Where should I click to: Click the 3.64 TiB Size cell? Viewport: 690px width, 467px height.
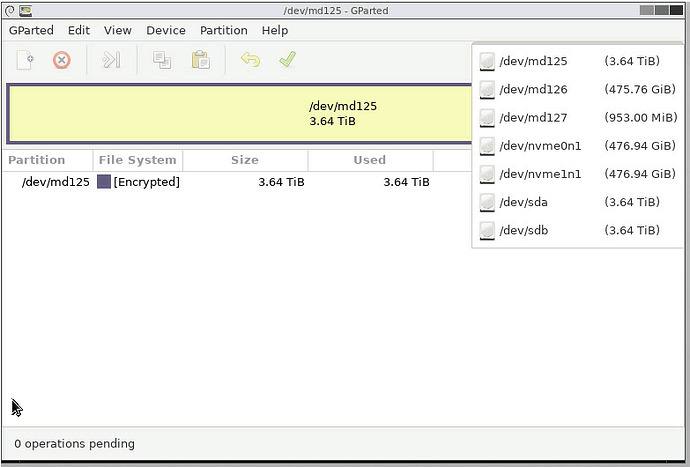(281, 182)
